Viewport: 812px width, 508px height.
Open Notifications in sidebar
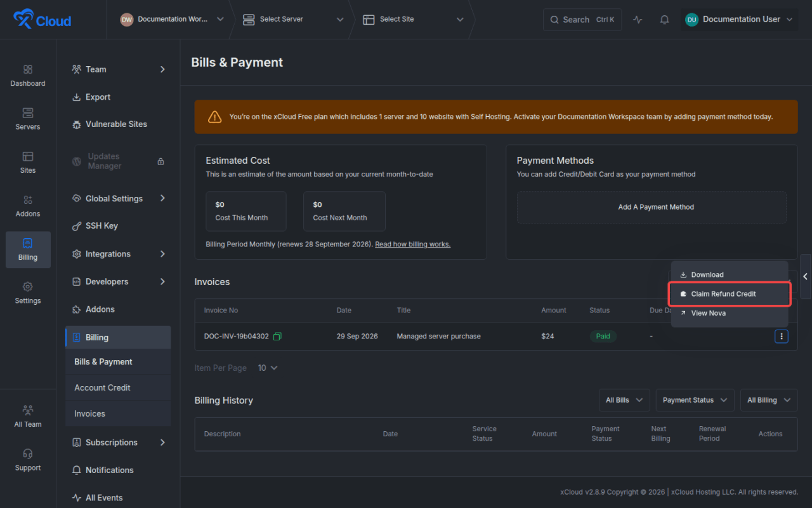[119, 470]
